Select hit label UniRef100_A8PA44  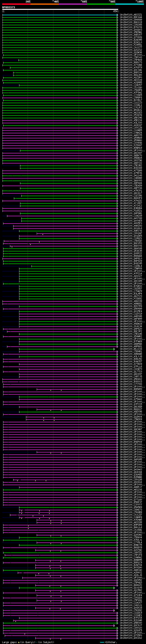coord(131,183)
